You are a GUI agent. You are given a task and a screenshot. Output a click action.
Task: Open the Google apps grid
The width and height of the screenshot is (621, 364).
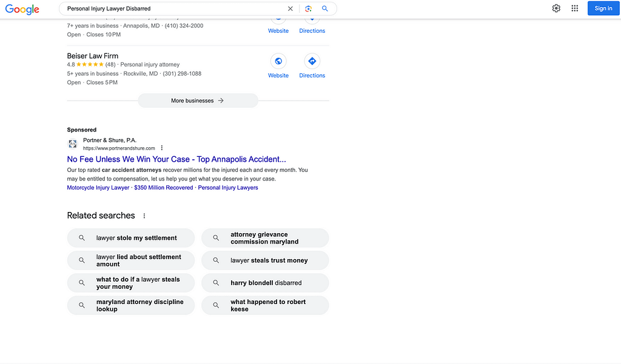(575, 8)
